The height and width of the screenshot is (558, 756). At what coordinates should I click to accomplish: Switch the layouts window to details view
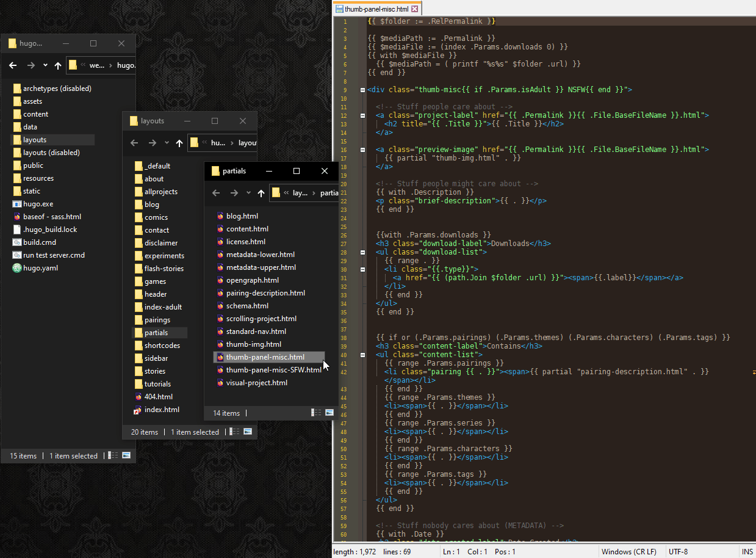point(235,432)
